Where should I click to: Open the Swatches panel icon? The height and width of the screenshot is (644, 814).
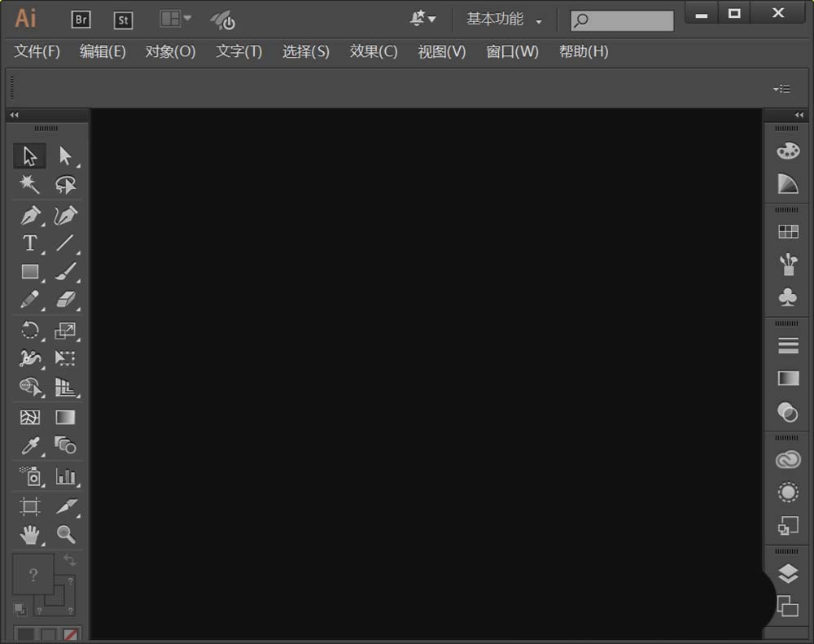click(x=787, y=230)
